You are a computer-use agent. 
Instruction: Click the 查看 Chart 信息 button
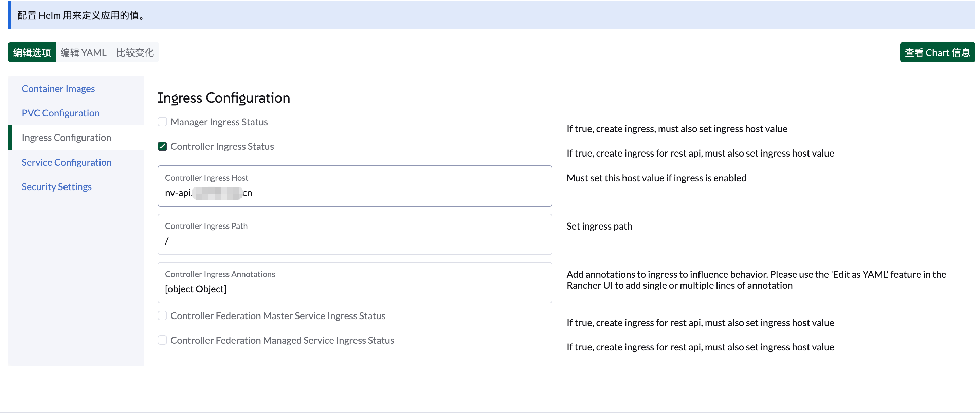click(x=937, y=53)
